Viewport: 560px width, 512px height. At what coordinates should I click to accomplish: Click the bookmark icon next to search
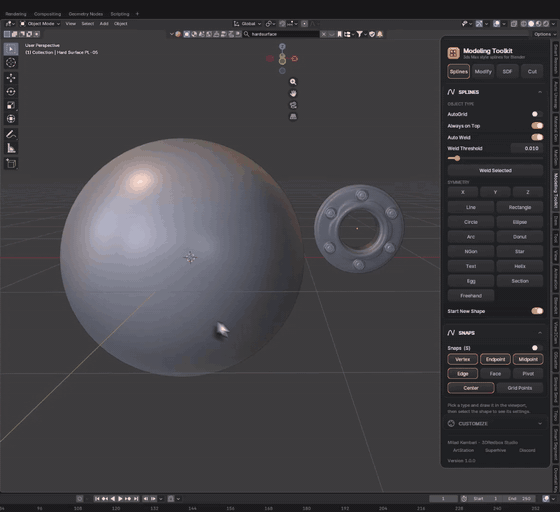tap(339, 34)
